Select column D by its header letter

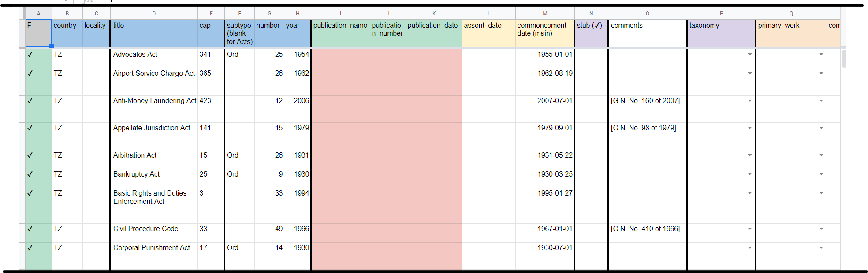[154, 14]
